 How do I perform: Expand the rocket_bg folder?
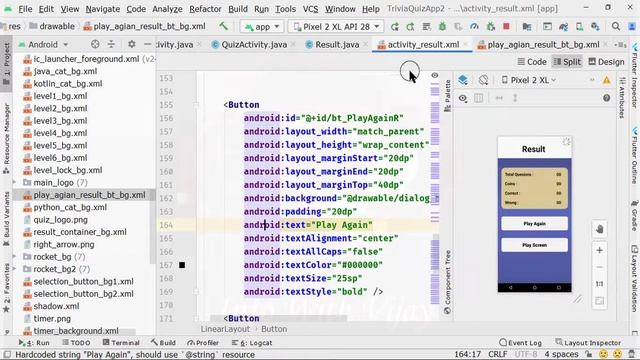point(15,257)
